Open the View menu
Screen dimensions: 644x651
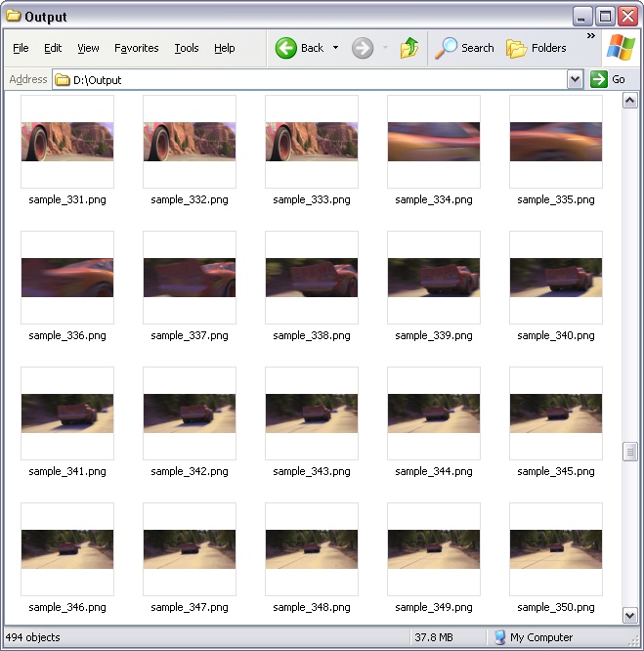(88, 48)
